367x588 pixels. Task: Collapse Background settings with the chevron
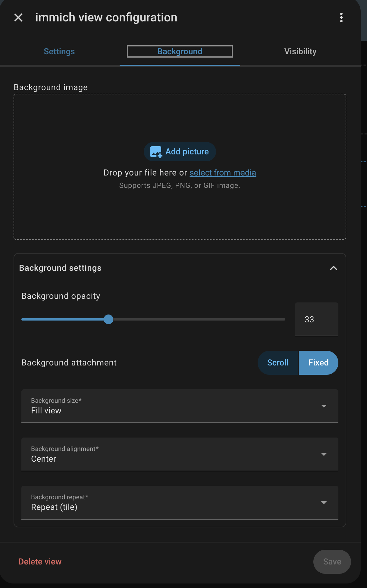tap(333, 268)
